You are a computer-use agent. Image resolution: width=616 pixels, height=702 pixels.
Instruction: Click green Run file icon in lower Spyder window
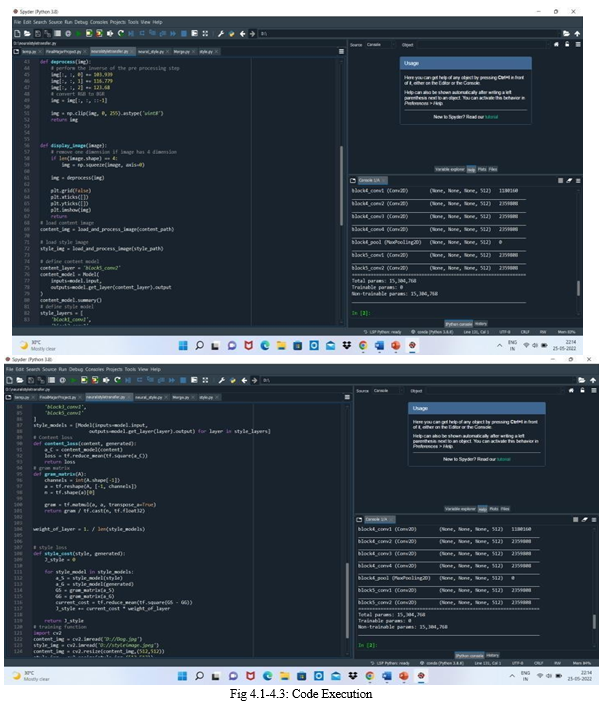coord(73,380)
